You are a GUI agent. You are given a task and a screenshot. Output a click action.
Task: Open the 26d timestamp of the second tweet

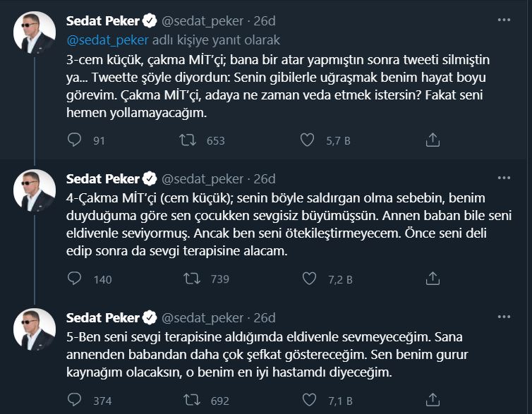(x=265, y=177)
